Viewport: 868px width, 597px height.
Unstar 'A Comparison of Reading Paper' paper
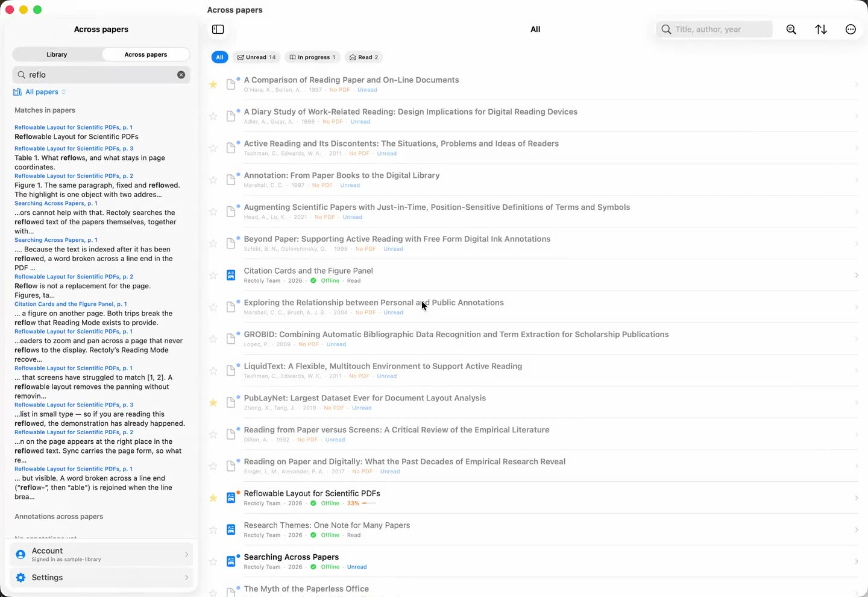click(213, 84)
